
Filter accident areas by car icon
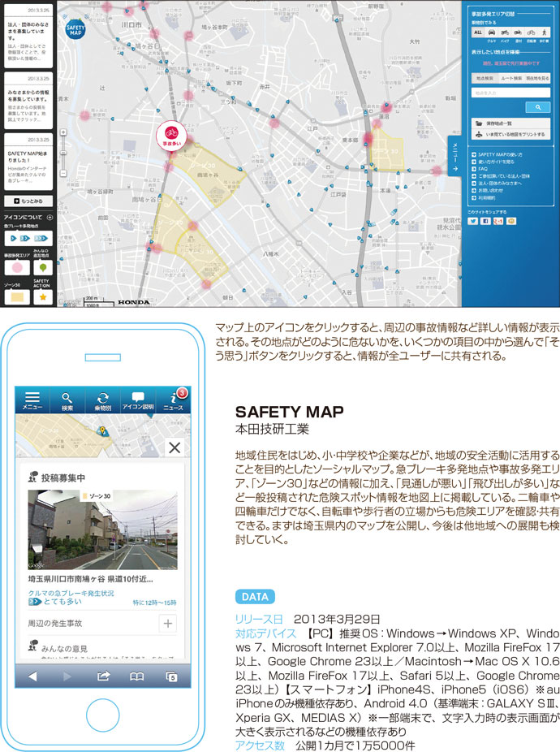click(492, 32)
